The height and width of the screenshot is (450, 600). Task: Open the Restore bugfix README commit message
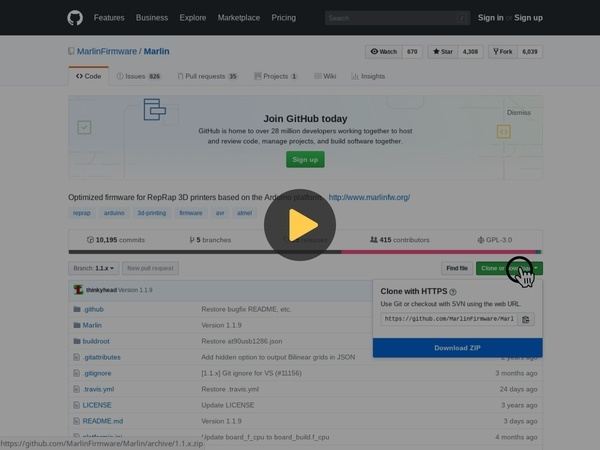coord(246,309)
